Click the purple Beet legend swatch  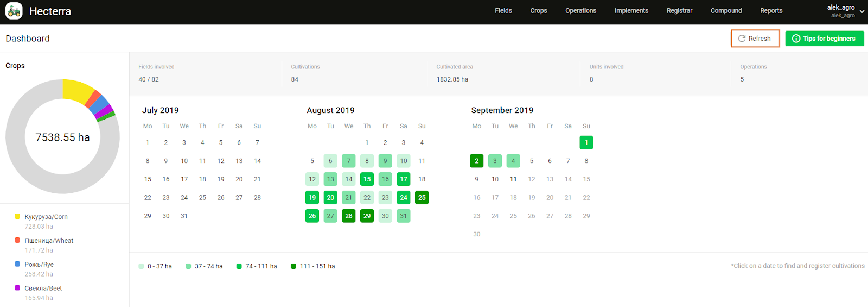pos(17,288)
